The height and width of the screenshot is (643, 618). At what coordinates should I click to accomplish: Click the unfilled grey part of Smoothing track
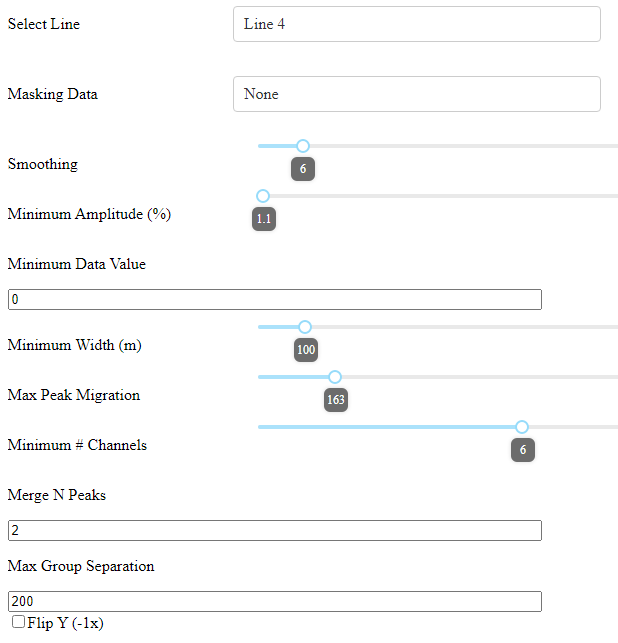point(460,146)
